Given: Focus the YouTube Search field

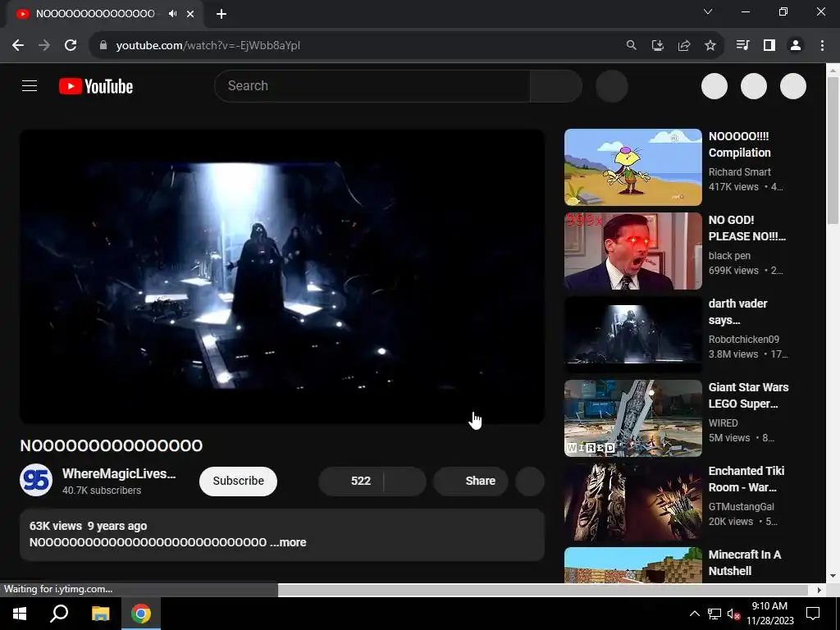Looking at the screenshot, I should [372, 85].
